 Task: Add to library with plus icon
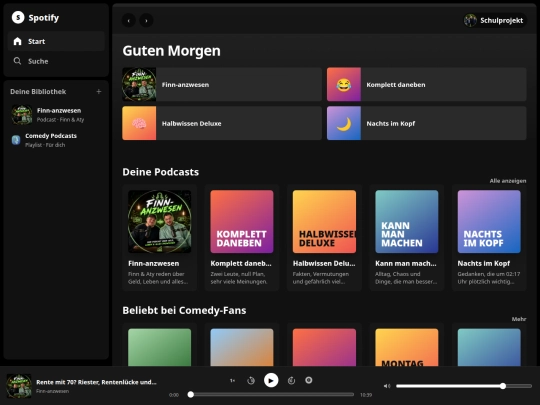(x=99, y=92)
